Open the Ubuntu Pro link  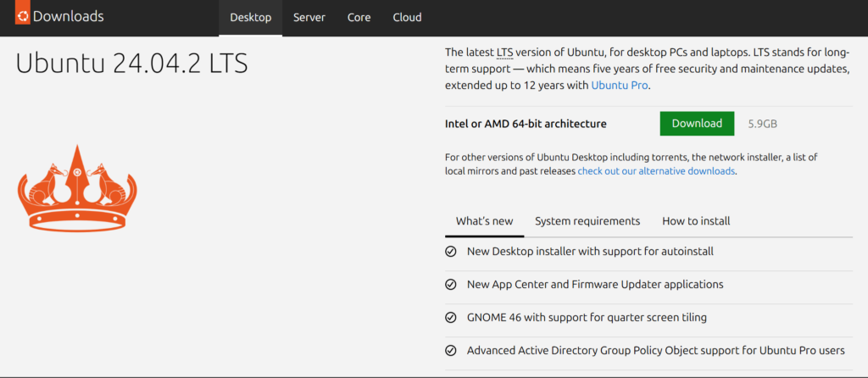point(620,86)
